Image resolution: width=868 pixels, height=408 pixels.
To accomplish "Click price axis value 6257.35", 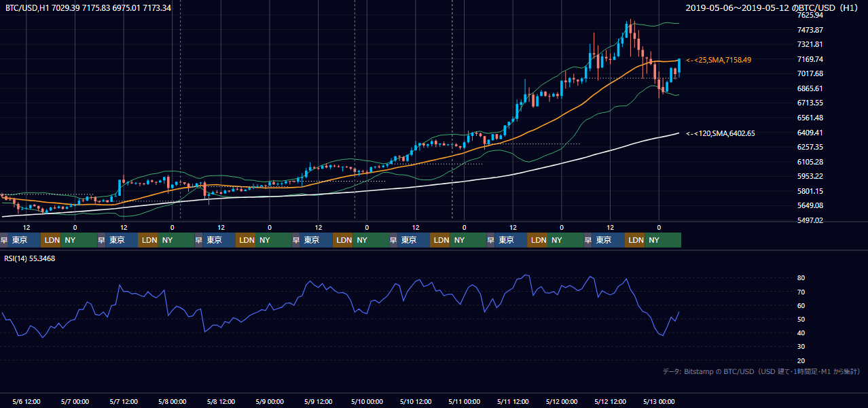I will [x=810, y=147].
